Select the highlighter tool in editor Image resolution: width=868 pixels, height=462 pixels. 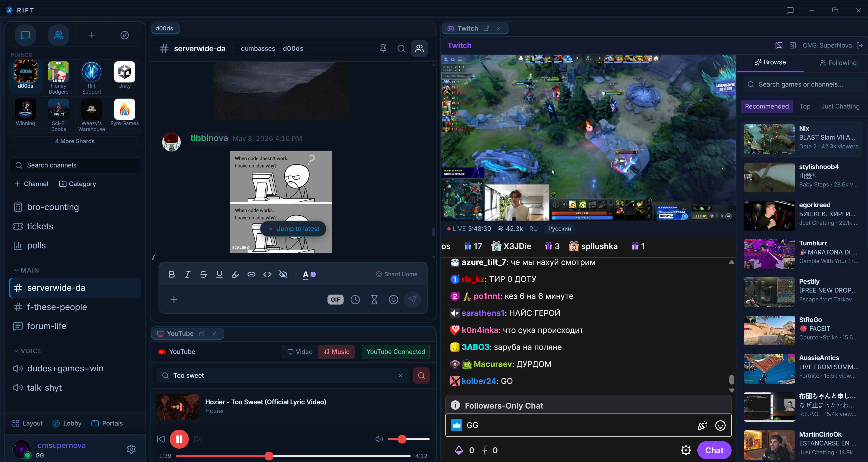235,274
